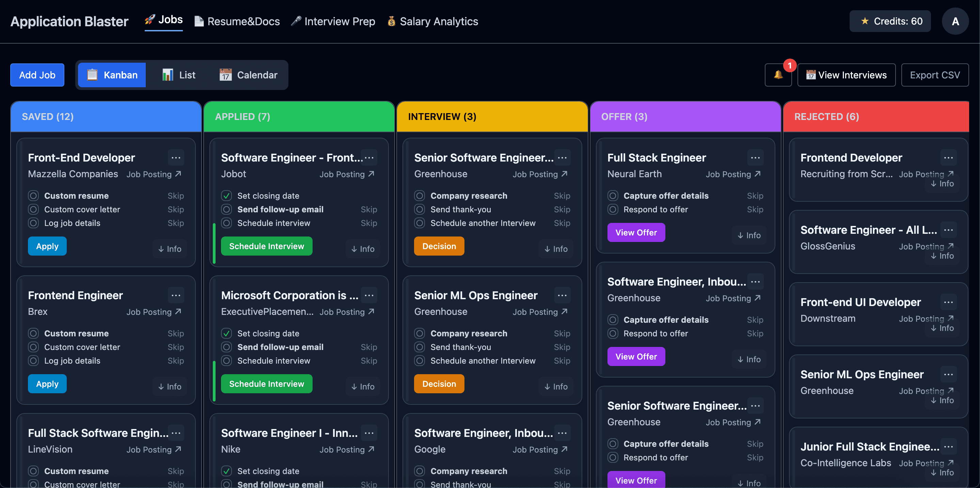Screen dimensions: 980x488
Task: Open ellipsis menu on Microsoft Corporation card
Action: pos(369,295)
